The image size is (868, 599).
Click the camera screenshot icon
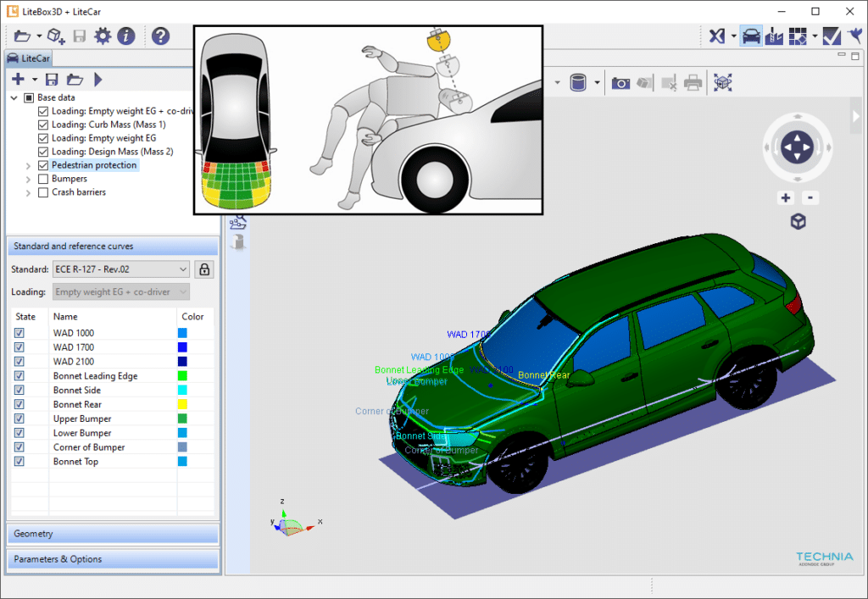click(x=620, y=83)
